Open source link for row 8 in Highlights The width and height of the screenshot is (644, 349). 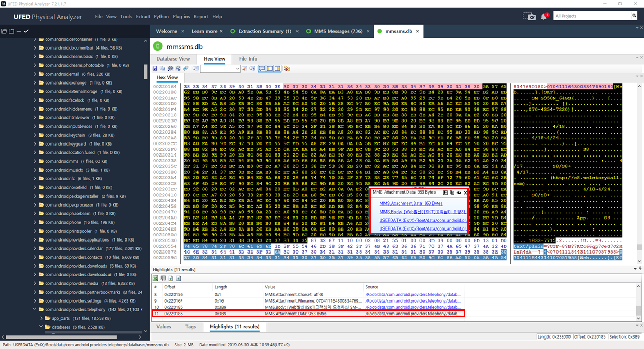pyautogui.click(x=414, y=295)
